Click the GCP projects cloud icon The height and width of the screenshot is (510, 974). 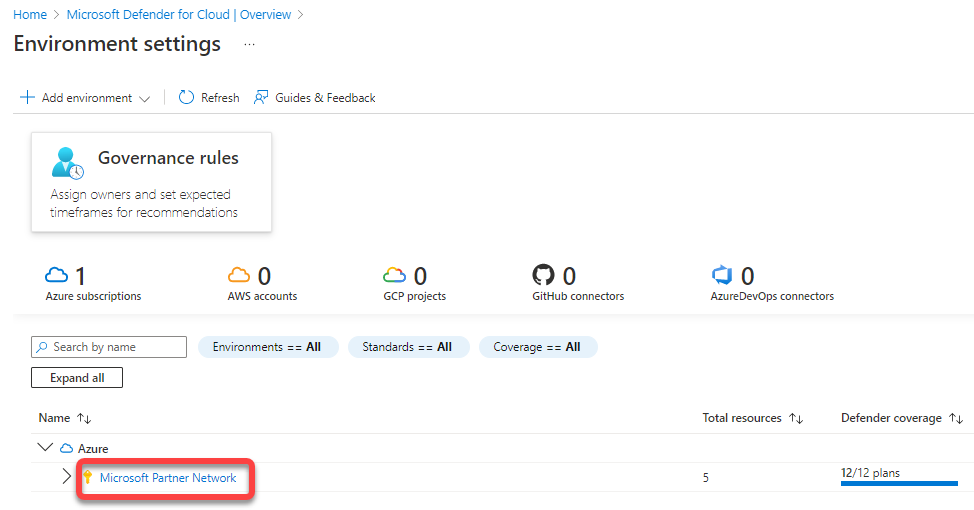click(394, 275)
